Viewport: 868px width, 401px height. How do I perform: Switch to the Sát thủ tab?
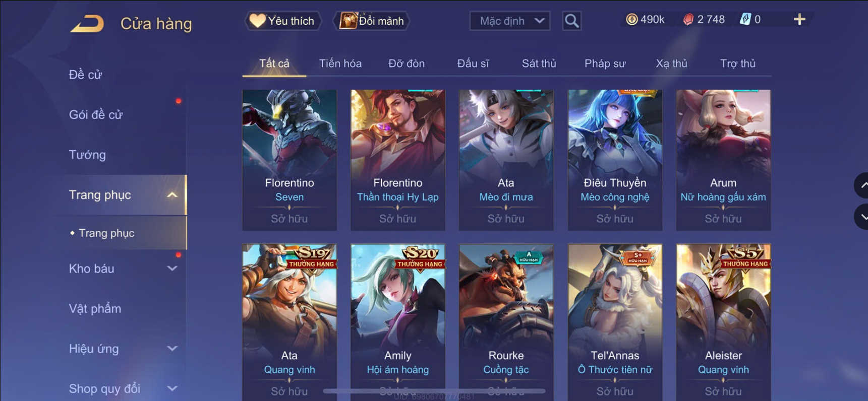[539, 63]
